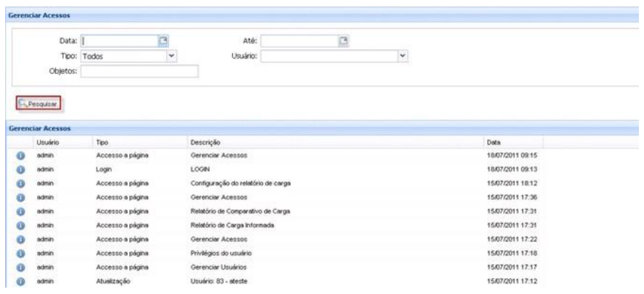Screen dimensions: 644x294
Task: Click into the Objetos text field
Action: [x=139, y=71]
